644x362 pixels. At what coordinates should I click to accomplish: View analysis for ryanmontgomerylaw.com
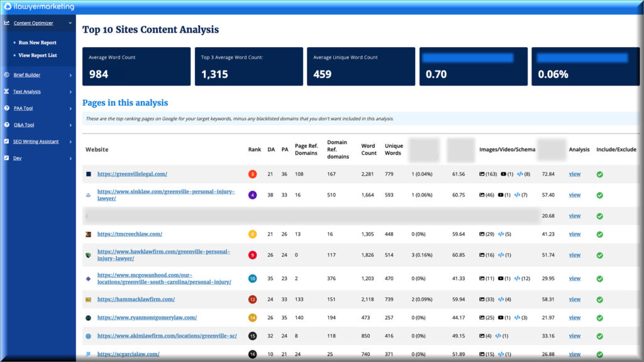pyautogui.click(x=575, y=317)
